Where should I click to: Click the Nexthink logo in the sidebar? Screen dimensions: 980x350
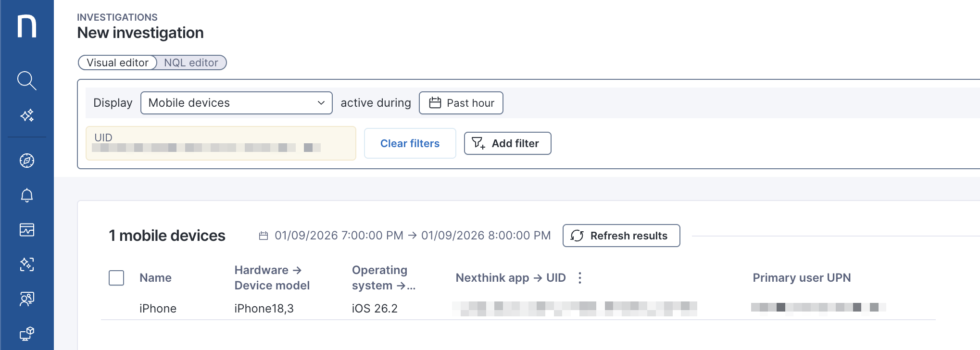point(27,26)
